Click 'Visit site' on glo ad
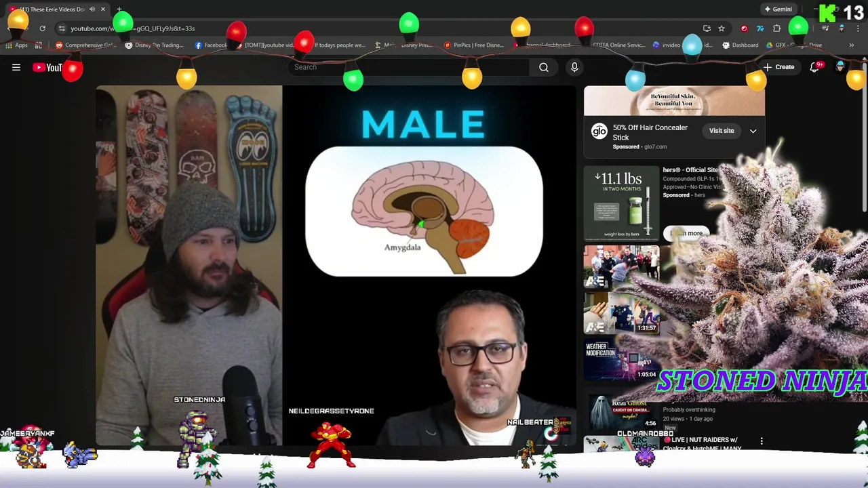The width and height of the screenshot is (868, 488). [x=722, y=131]
